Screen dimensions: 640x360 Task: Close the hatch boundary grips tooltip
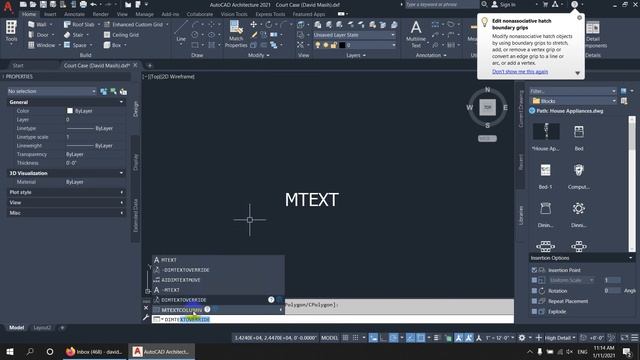579,18
